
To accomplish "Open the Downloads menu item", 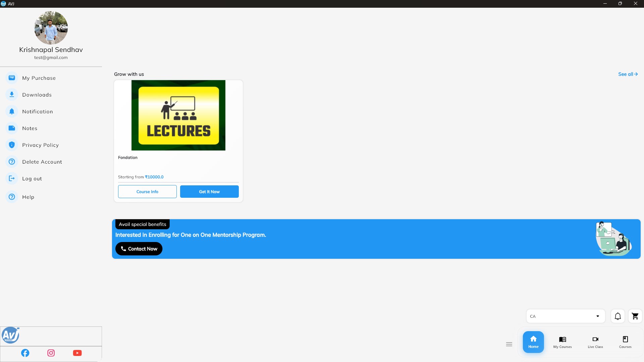I will point(51,95).
